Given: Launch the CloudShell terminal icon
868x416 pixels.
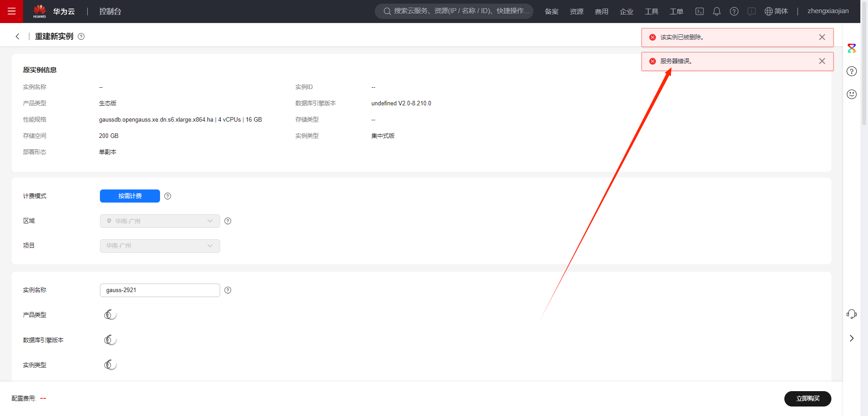Looking at the screenshot, I should tap(699, 11).
